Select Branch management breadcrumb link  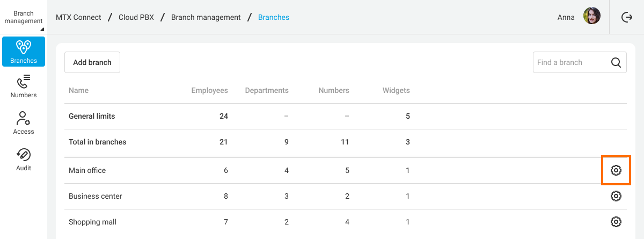[206, 17]
